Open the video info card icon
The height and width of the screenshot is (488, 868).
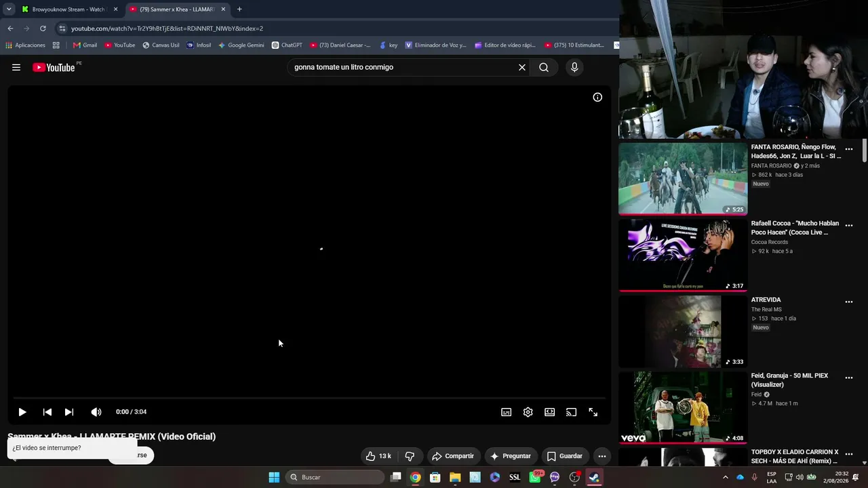pos(597,97)
